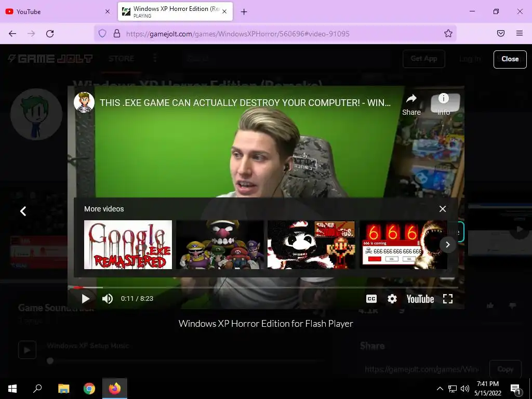
Task: Launch Google Chrome from taskbar
Action: (89, 389)
